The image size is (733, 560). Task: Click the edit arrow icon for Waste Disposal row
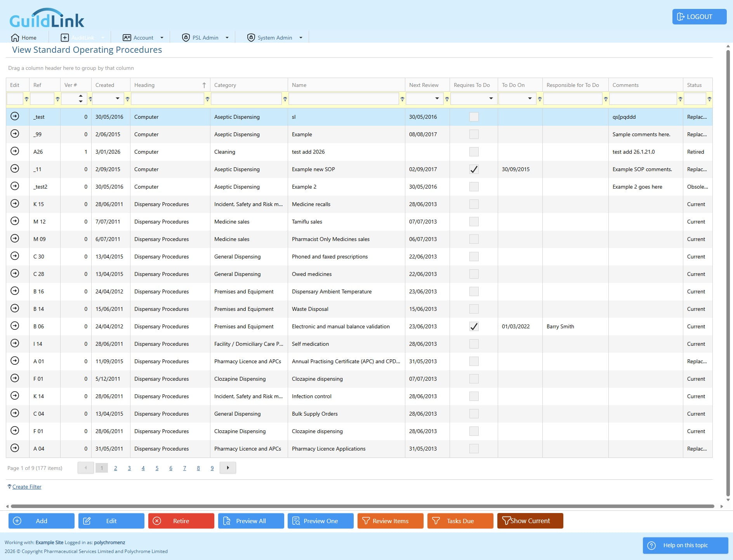coord(15,309)
